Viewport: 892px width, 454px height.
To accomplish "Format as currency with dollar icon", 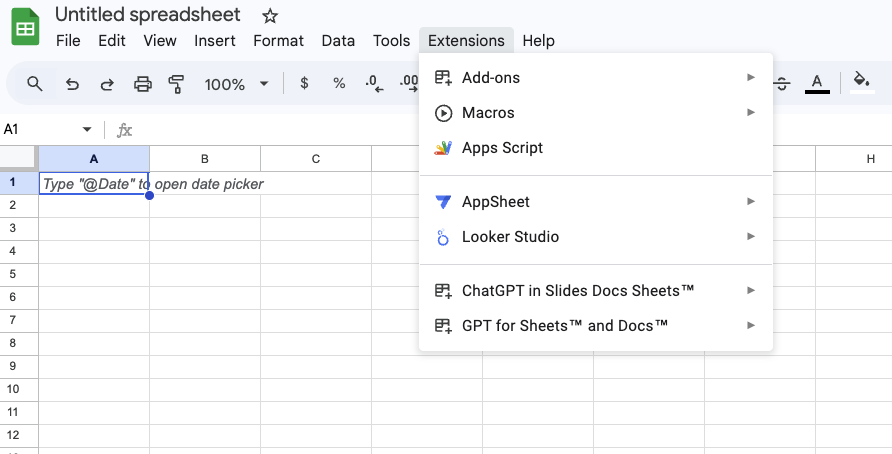I will 304,84.
